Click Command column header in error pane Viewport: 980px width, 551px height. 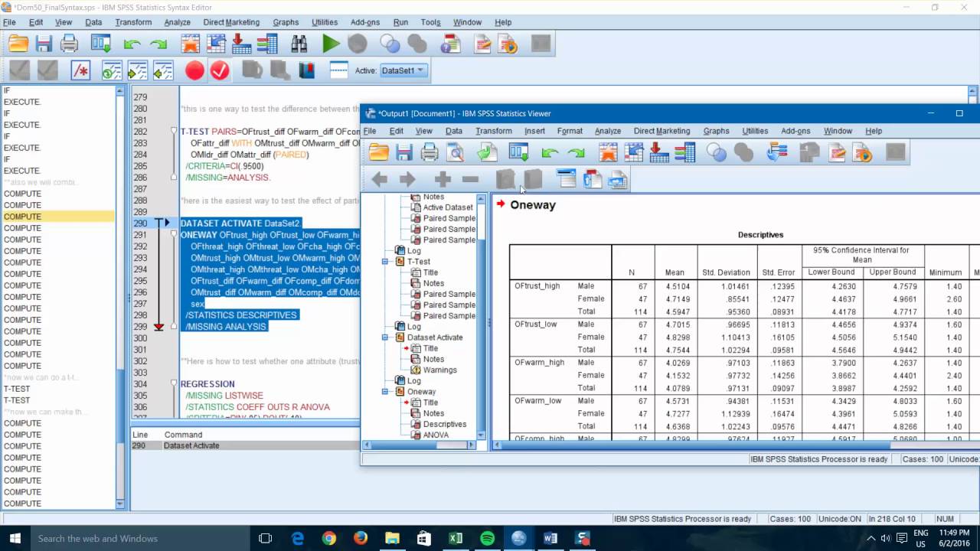[x=183, y=435]
